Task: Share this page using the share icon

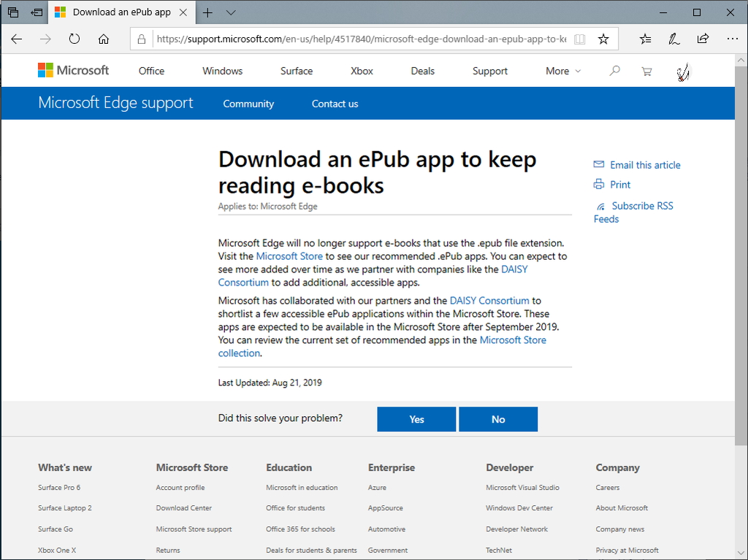Action: tap(703, 39)
